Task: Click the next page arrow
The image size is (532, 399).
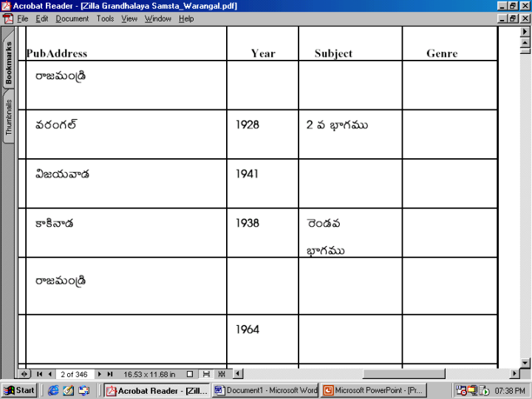Action: [100, 375]
